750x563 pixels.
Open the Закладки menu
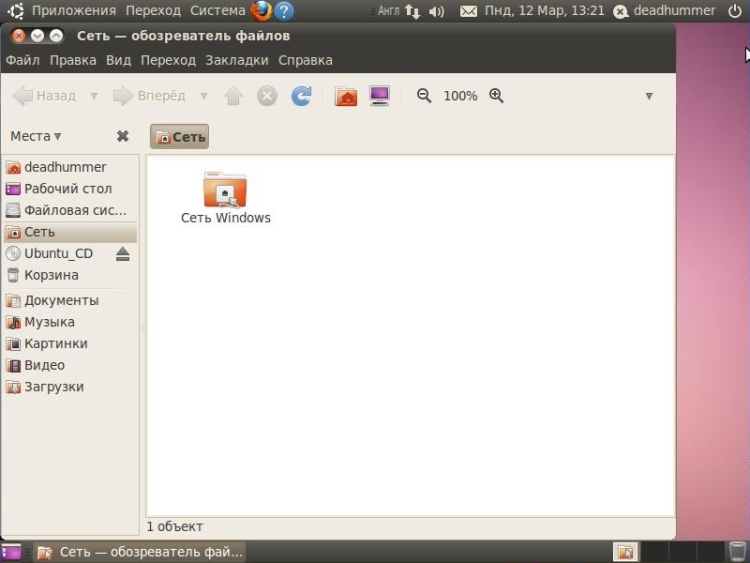point(236,60)
